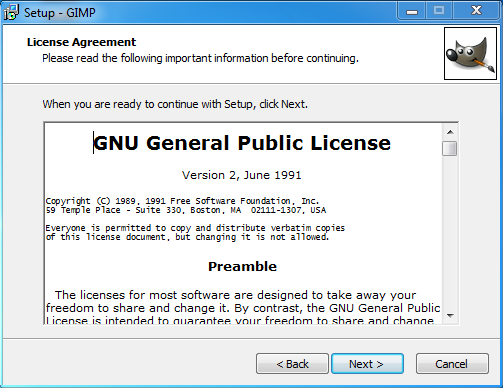Click the license scrollbar up arrow
Viewport: 503px width, 388px height.
pyautogui.click(x=450, y=132)
